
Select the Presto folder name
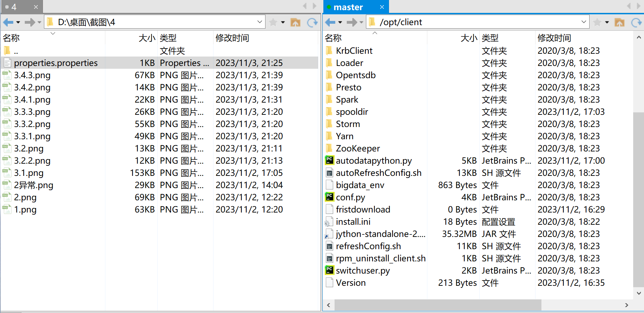(349, 87)
